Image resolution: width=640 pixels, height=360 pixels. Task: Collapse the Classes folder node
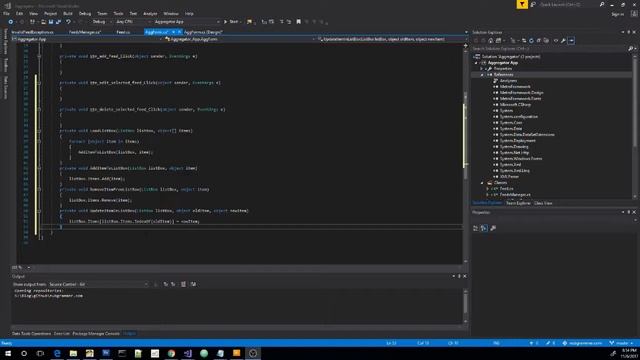[482, 182]
